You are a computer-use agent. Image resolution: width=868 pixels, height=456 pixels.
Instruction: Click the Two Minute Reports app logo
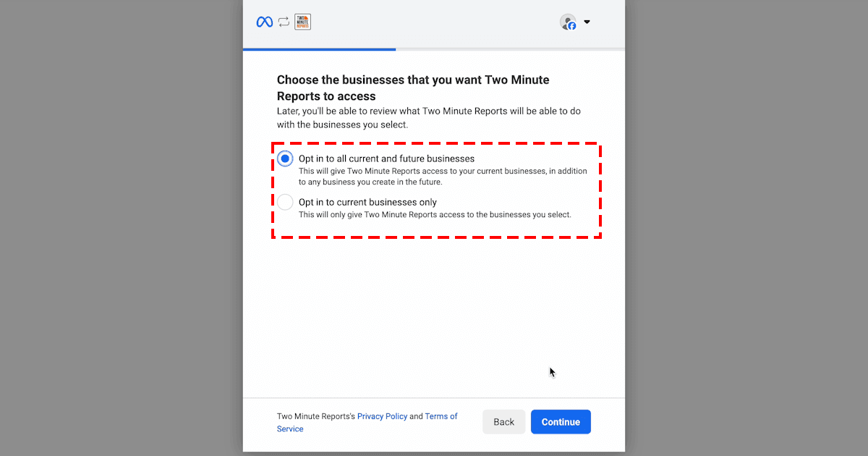click(303, 22)
